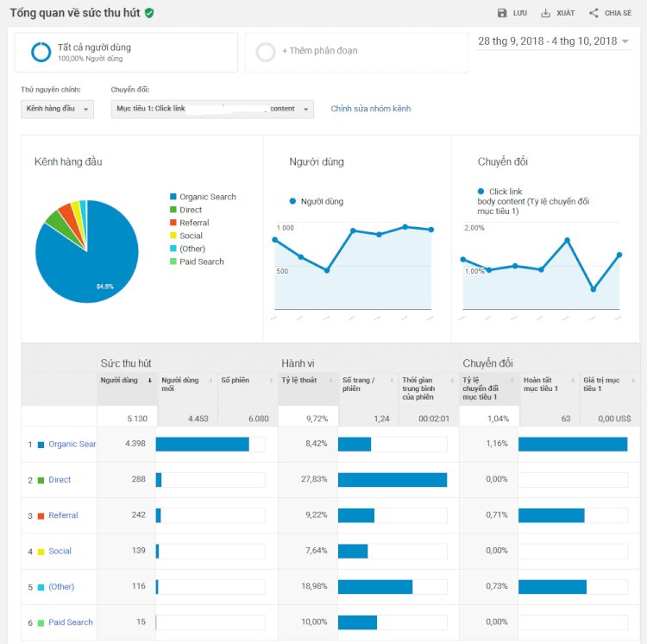This screenshot has height=644, width=647.
Task: Click the goal completions value 63
Action: coord(566,419)
